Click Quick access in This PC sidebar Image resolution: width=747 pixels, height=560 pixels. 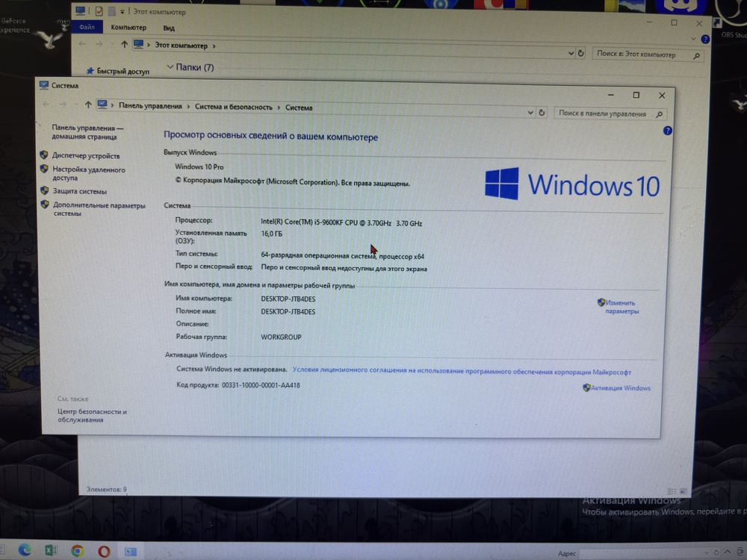[118, 71]
